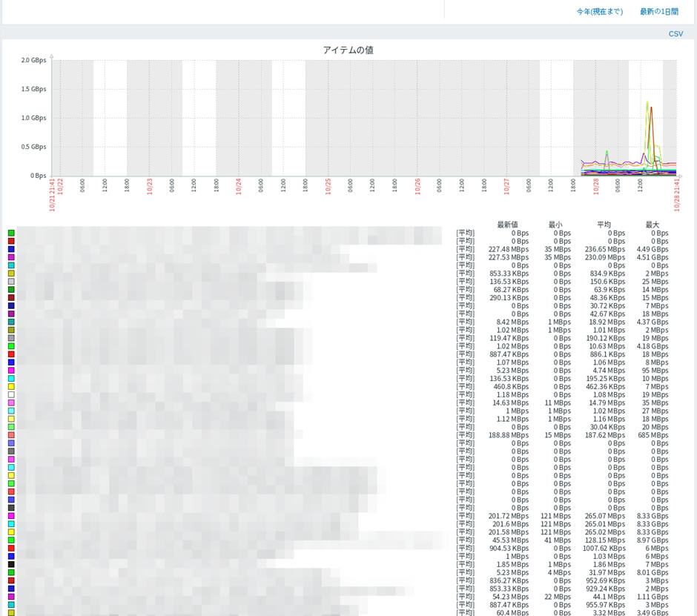Screen dimensions: 697x616
Task: Click the 10/28 date marker on x-axis
Action: [x=595, y=186]
